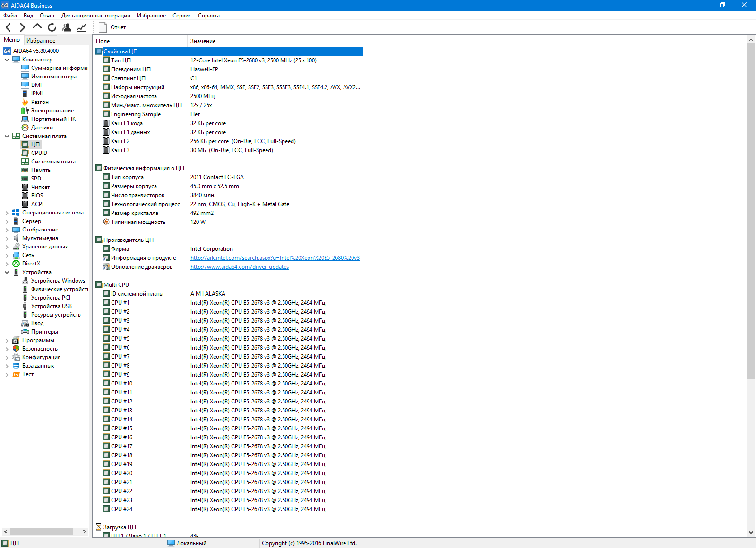Select the SPD memory module icon item

[x=25, y=179]
